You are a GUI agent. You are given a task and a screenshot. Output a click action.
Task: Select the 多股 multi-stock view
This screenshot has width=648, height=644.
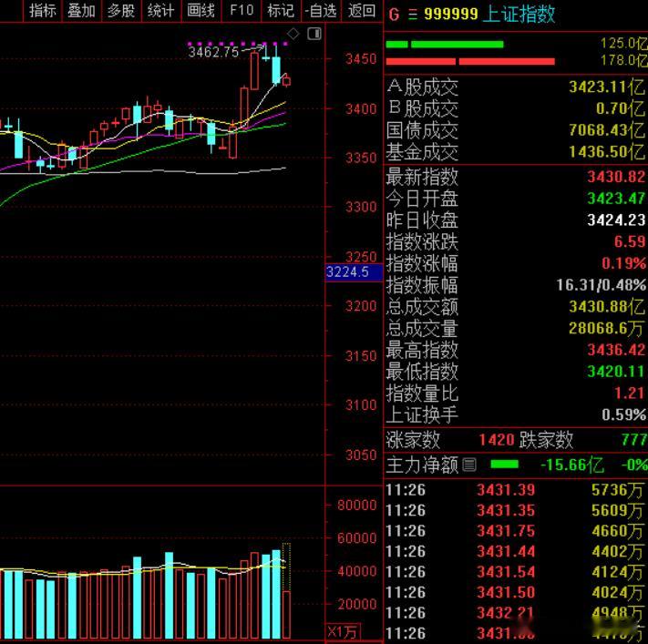pos(121,10)
